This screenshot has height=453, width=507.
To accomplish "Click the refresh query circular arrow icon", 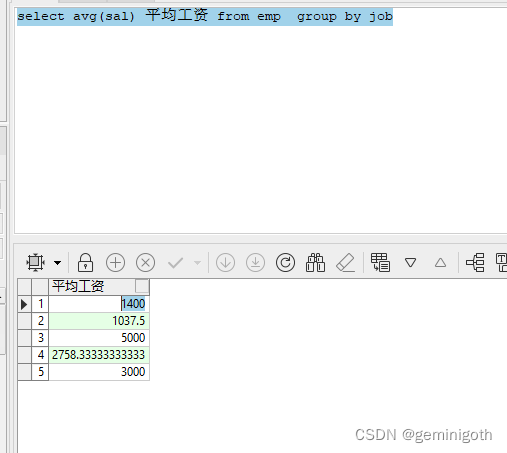I will pyautogui.click(x=285, y=263).
